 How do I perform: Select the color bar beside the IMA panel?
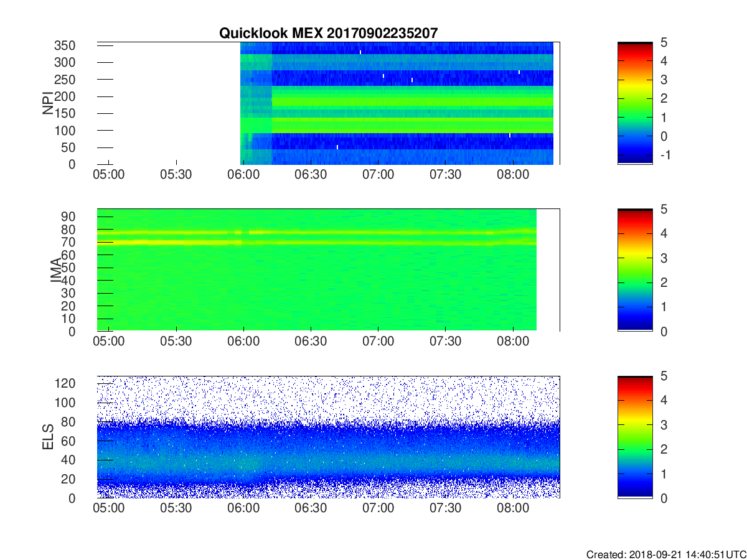click(635, 270)
